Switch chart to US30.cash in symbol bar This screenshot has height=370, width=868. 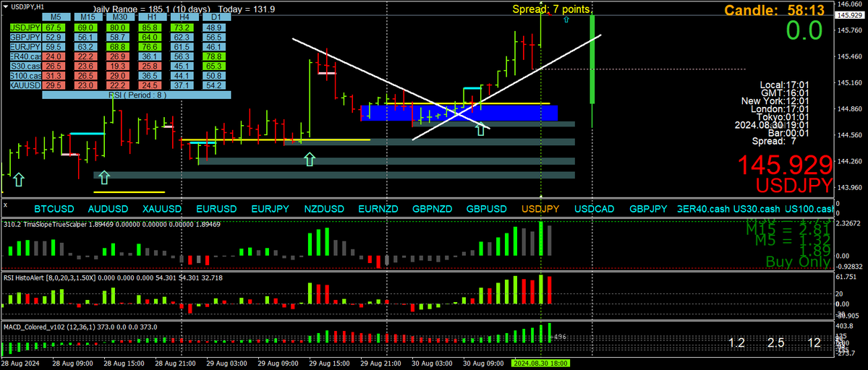click(757, 209)
